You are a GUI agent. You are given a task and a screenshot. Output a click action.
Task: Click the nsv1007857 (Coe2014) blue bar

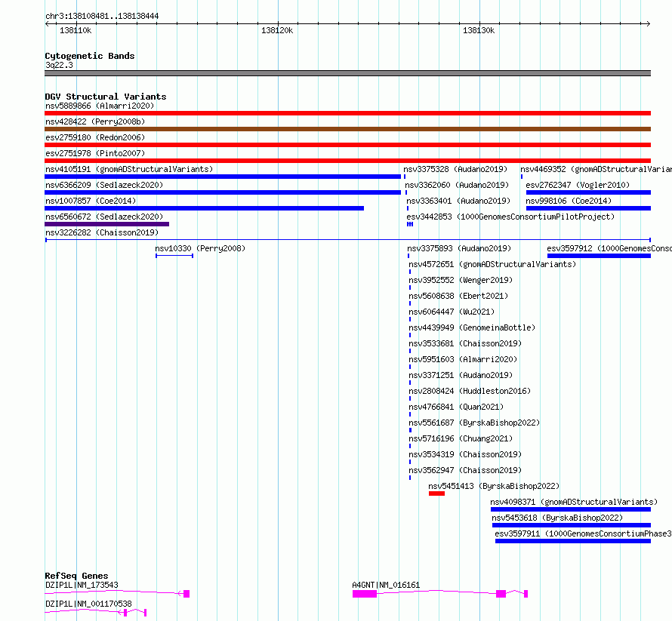coord(204,208)
